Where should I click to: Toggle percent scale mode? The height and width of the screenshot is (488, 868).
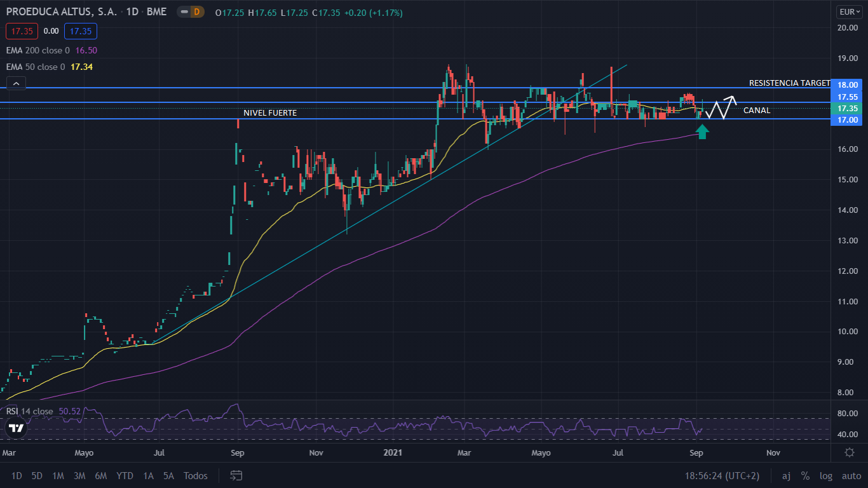click(805, 475)
